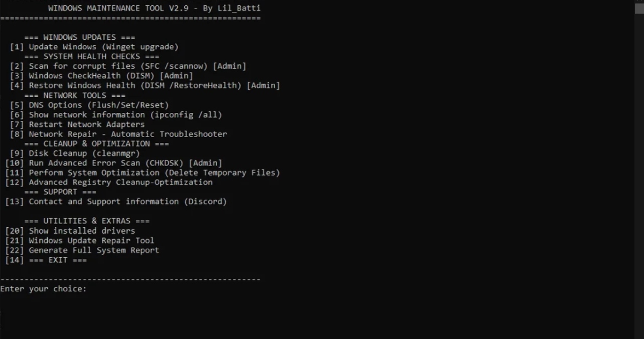This screenshot has height=339, width=644.
Task: Select Run Advanced Error Scan (CHKDSK)
Action: [x=114, y=163]
